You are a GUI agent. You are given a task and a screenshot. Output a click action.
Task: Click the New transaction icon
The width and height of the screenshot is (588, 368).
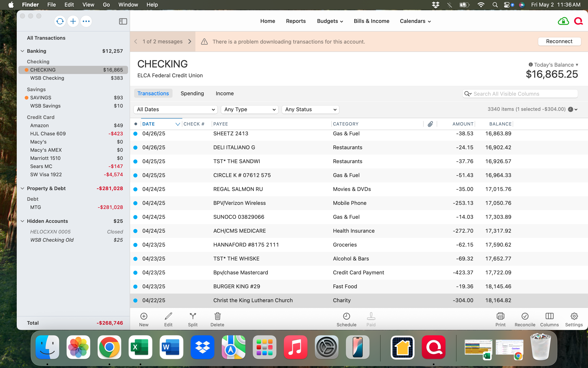[144, 316]
